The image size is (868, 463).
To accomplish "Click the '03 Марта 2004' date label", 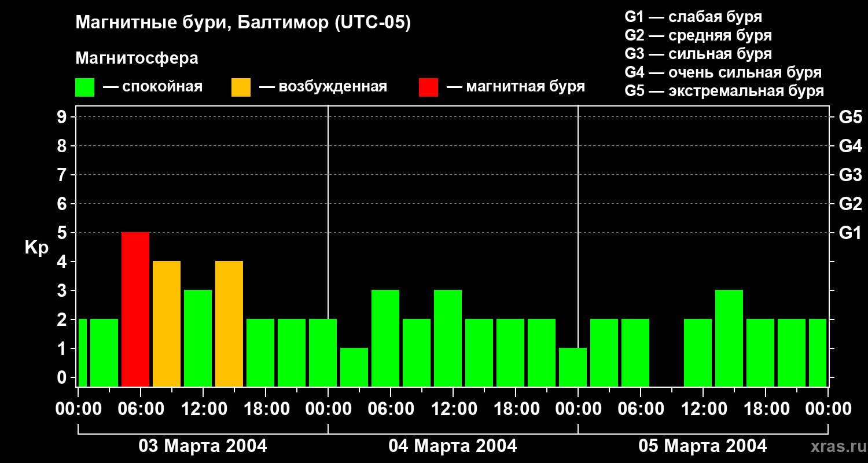I will click(x=203, y=446).
